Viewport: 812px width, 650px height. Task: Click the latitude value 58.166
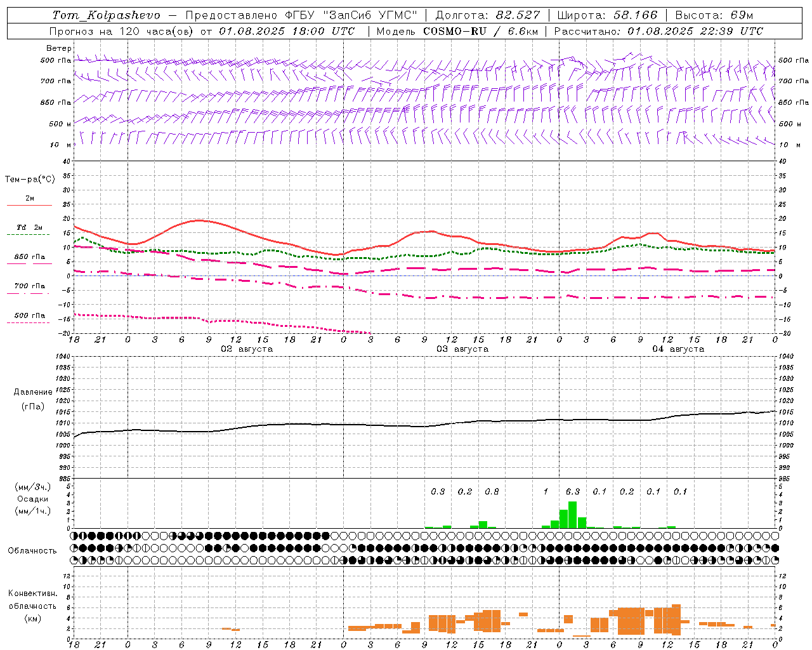[636, 15]
